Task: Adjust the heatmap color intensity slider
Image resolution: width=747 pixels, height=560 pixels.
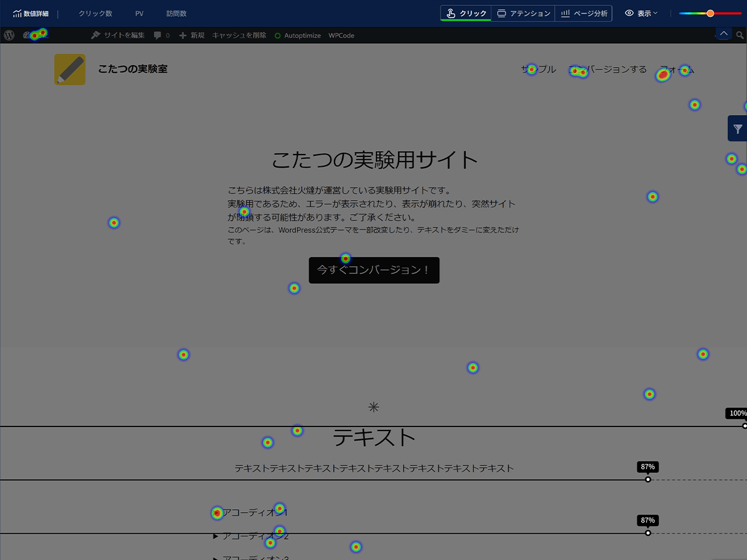Action: coord(710,13)
